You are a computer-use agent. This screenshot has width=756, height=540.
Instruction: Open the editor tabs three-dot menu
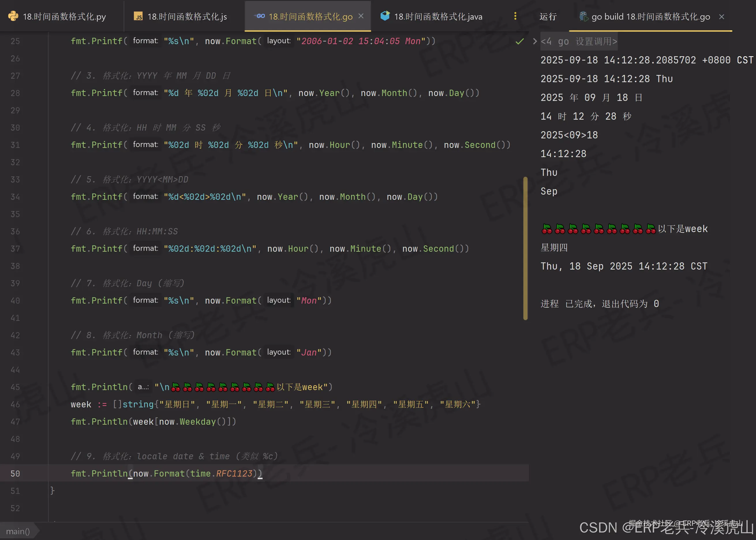click(x=515, y=16)
